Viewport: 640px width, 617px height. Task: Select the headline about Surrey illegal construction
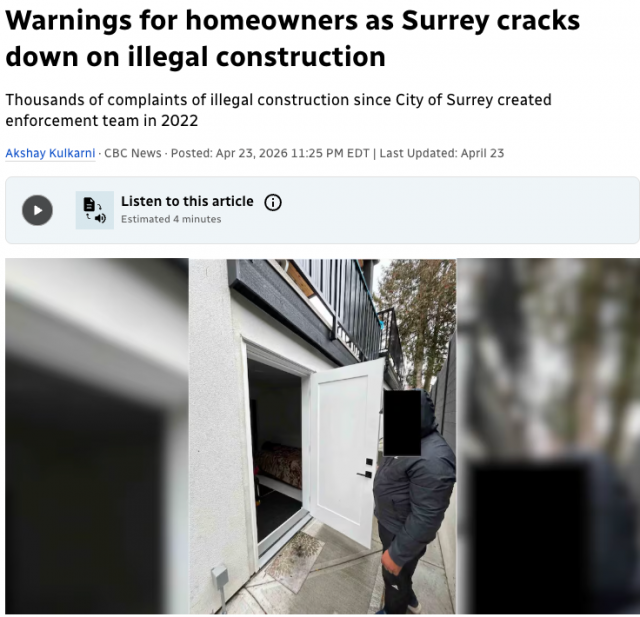click(x=292, y=38)
